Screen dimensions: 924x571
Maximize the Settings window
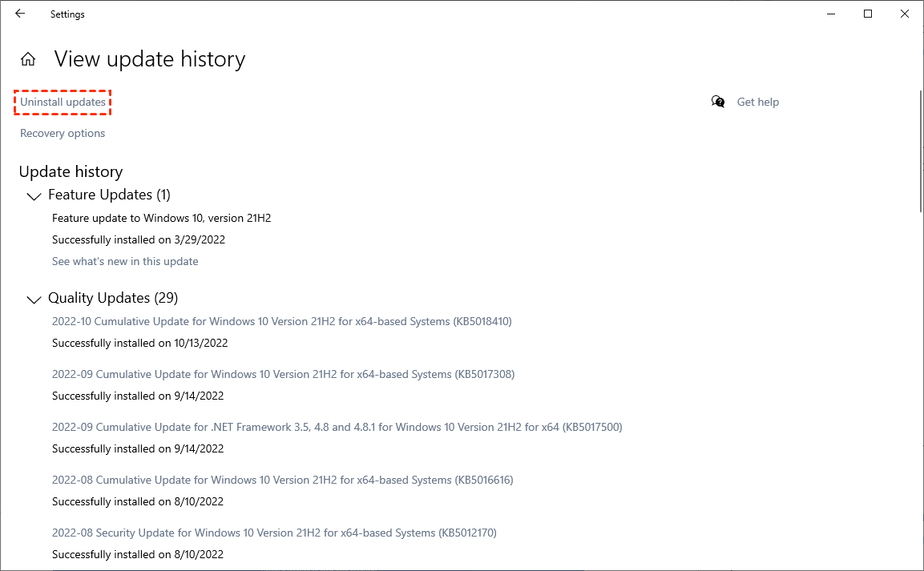pyautogui.click(x=868, y=14)
